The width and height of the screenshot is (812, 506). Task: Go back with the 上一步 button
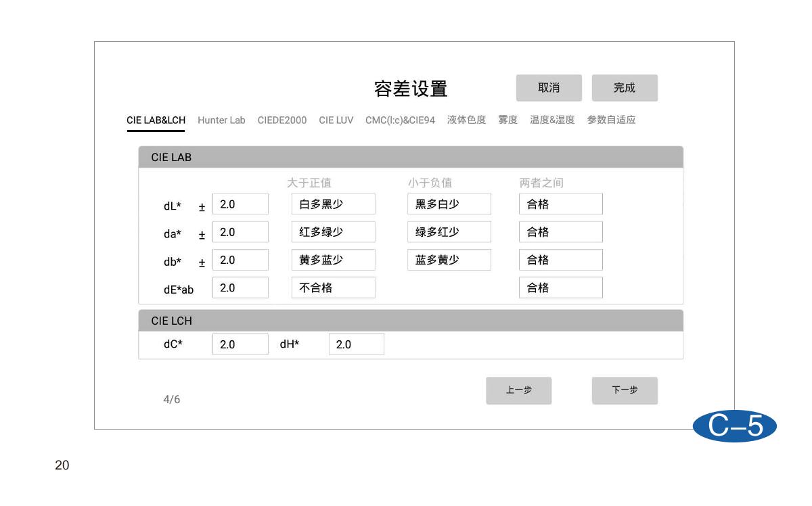point(518,390)
